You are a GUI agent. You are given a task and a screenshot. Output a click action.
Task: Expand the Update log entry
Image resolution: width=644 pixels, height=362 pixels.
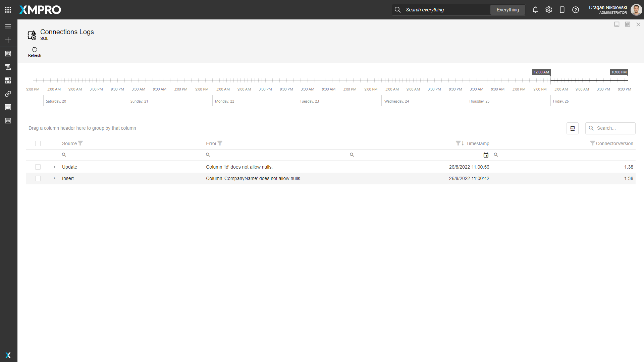pos(54,167)
